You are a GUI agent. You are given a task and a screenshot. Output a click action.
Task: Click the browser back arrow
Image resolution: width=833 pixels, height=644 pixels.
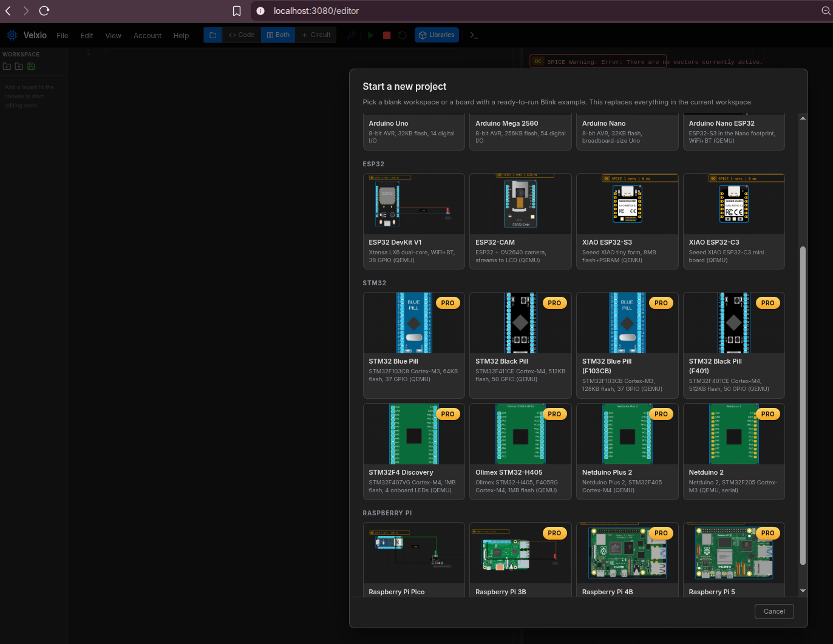[8, 11]
